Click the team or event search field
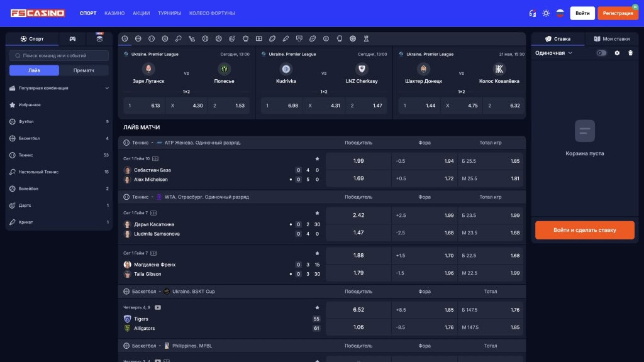The image size is (644, 362). point(59,55)
